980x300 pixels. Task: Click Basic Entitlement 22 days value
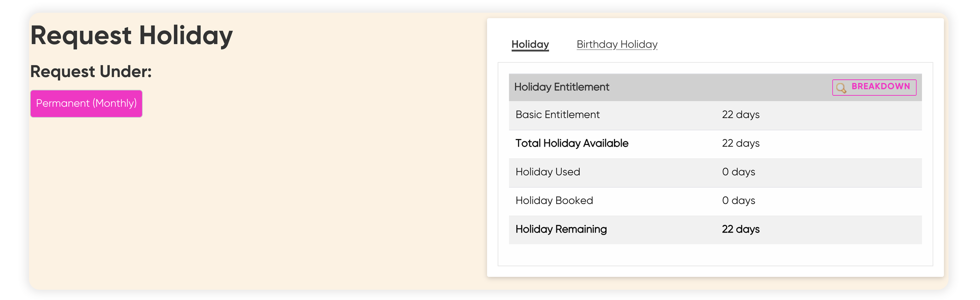pyautogui.click(x=740, y=115)
